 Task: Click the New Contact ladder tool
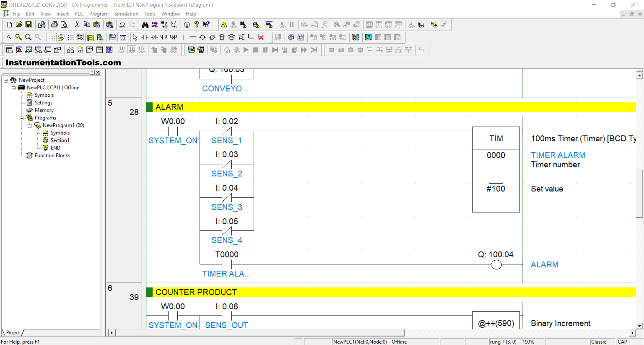coord(145,37)
